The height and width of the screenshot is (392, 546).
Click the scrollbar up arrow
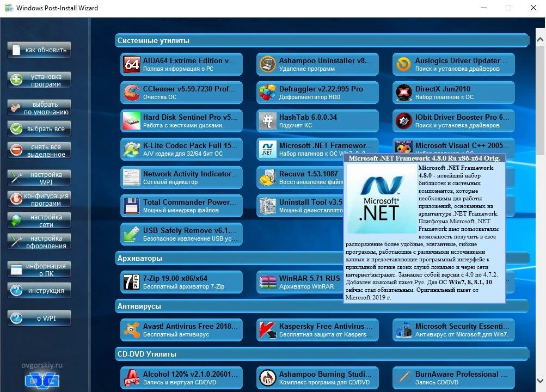540,38
